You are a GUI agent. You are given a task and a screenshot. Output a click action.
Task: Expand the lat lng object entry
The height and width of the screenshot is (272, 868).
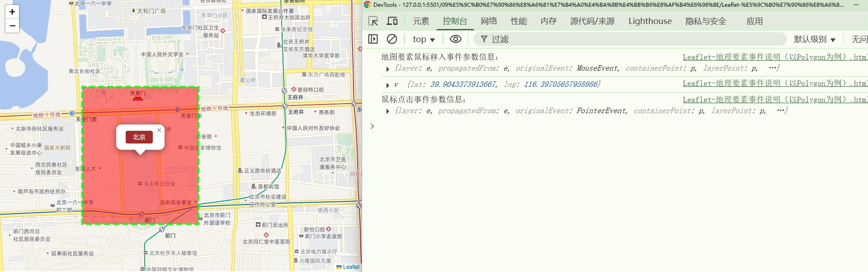pos(387,85)
